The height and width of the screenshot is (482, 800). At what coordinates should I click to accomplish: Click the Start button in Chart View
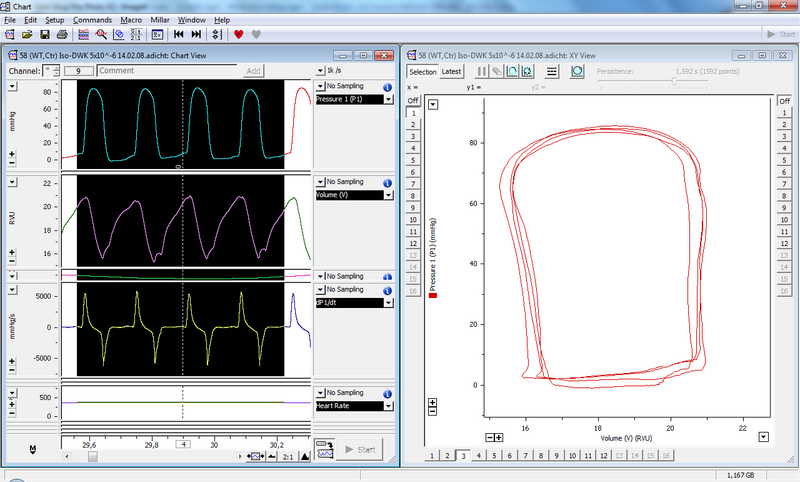[x=359, y=449]
